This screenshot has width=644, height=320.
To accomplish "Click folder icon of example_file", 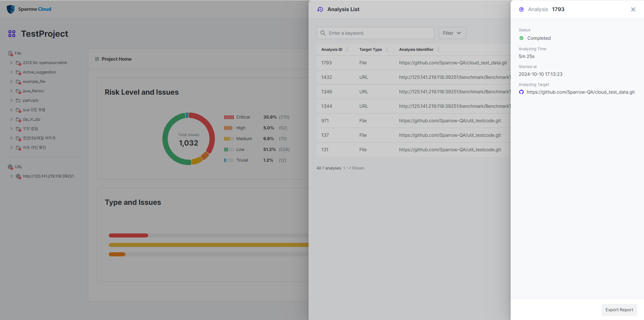I will [19, 82].
